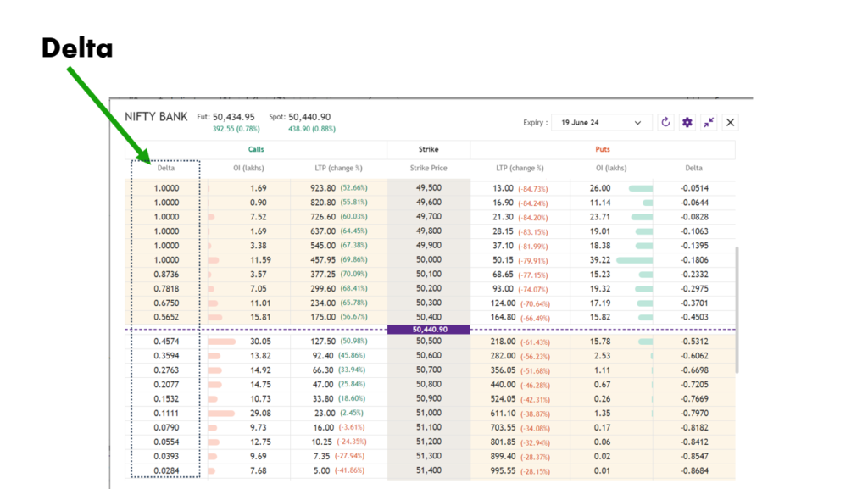The width and height of the screenshot is (868, 489).
Task: Select strike price 50,400
Action: pos(428,317)
